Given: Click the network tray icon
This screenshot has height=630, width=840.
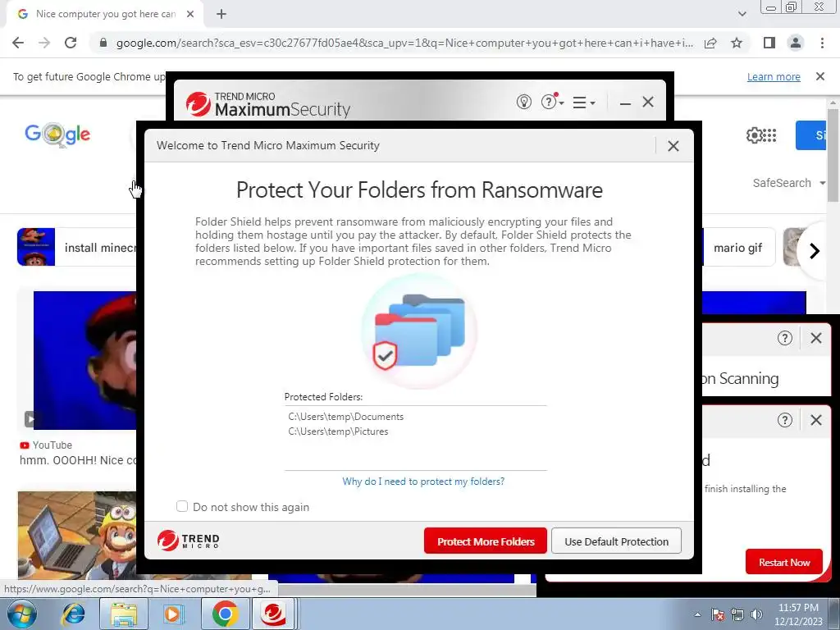Looking at the screenshot, I should click(737, 614).
